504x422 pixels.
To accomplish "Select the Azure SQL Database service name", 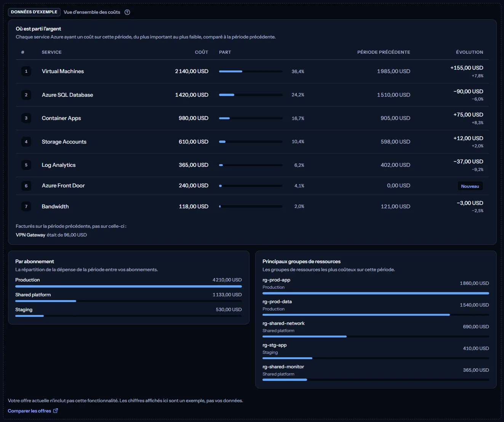I will (67, 95).
